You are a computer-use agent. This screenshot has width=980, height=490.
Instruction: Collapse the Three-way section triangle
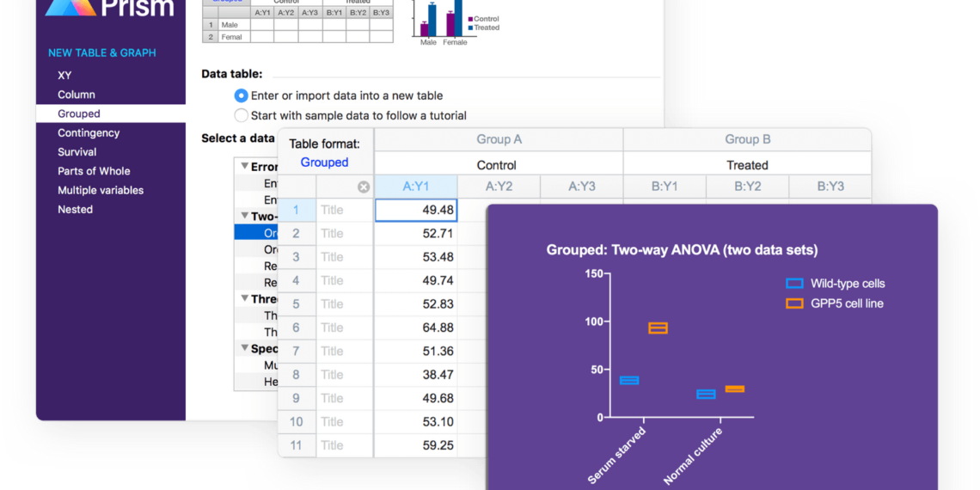click(x=244, y=299)
